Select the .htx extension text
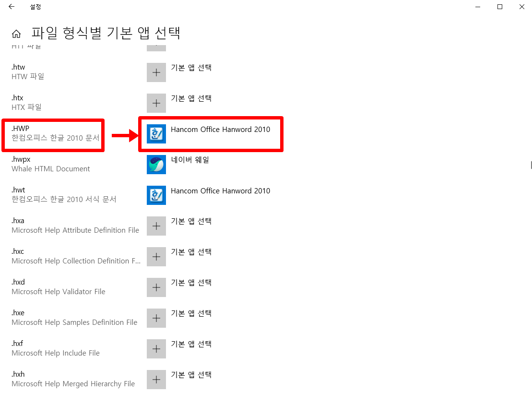Screen dimensions: 532x393 (x=17, y=98)
